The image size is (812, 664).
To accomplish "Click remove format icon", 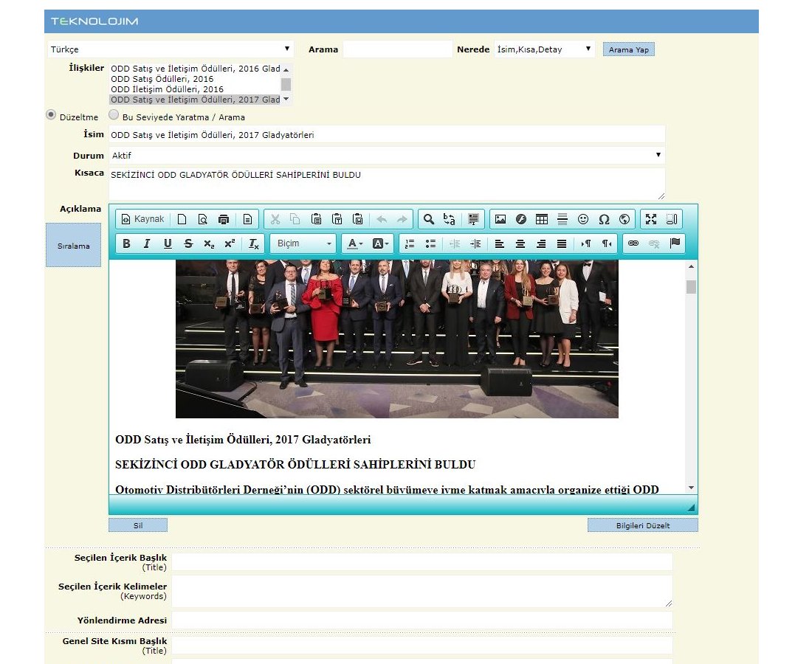I will 254,243.
